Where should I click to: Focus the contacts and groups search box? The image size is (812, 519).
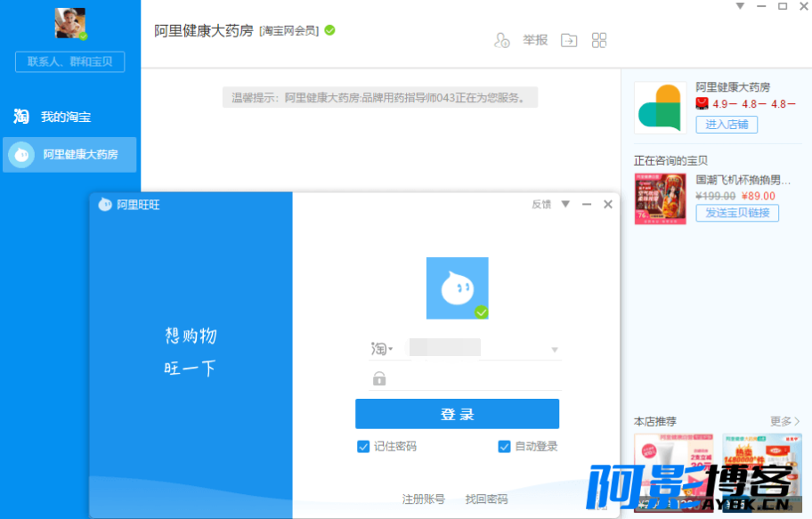coord(70,61)
